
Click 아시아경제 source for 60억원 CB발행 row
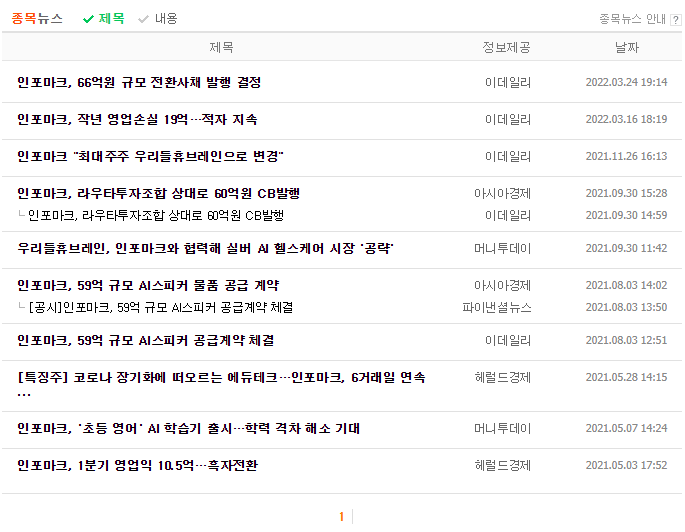point(503,193)
